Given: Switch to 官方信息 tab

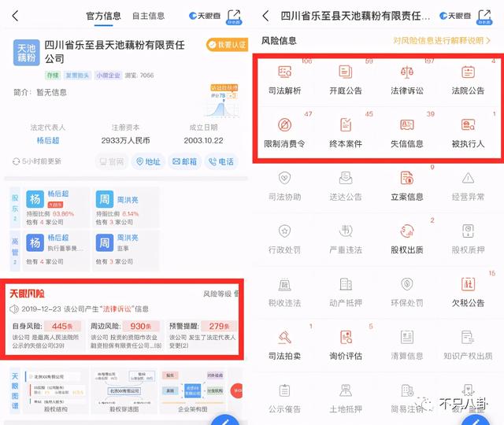Looking at the screenshot, I should point(103,16).
